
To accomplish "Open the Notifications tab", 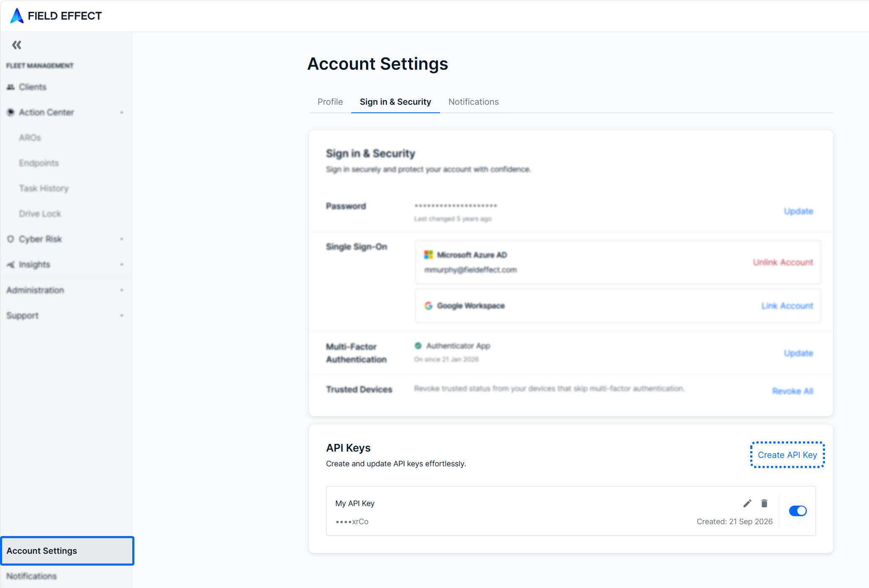I will (x=473, y=102).
